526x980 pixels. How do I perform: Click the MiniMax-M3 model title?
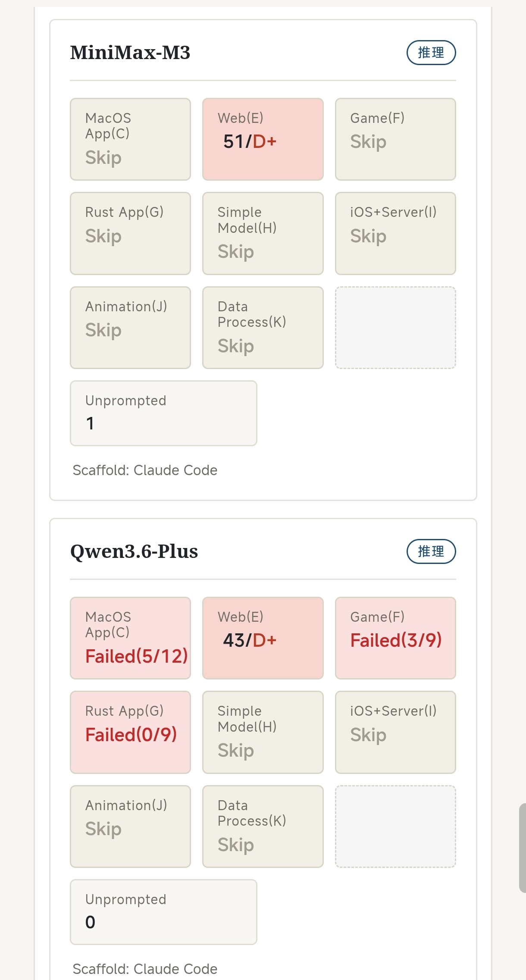pos(130,53)
